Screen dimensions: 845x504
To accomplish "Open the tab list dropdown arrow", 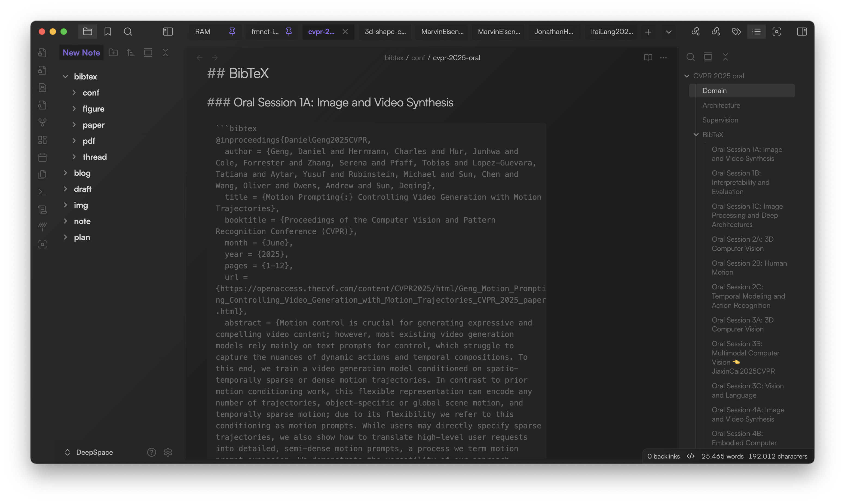I will tap(668, 32).
